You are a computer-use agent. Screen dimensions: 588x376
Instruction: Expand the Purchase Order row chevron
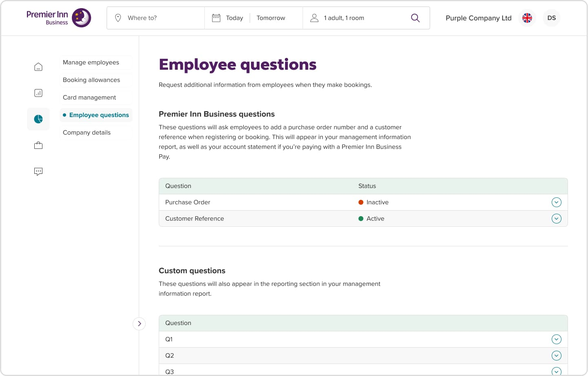point(557,202)
